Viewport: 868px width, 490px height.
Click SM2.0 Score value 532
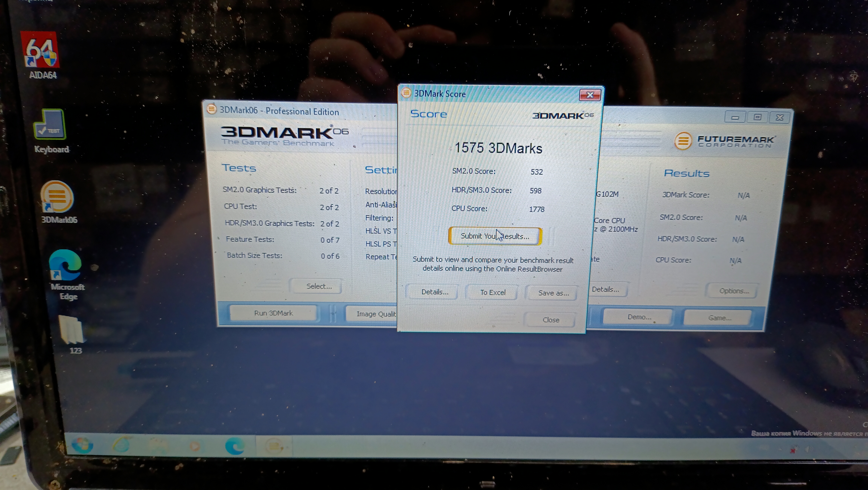(x=536, y=172)
